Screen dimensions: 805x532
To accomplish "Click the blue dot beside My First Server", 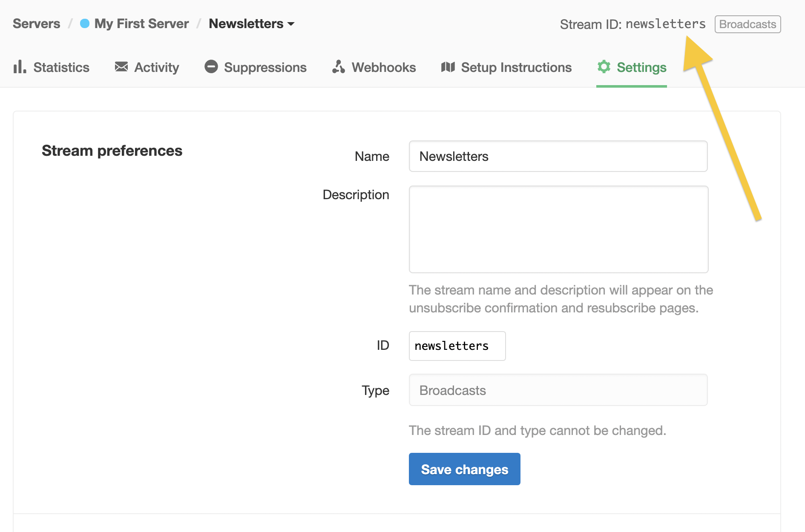I will [x=85, y=24].
